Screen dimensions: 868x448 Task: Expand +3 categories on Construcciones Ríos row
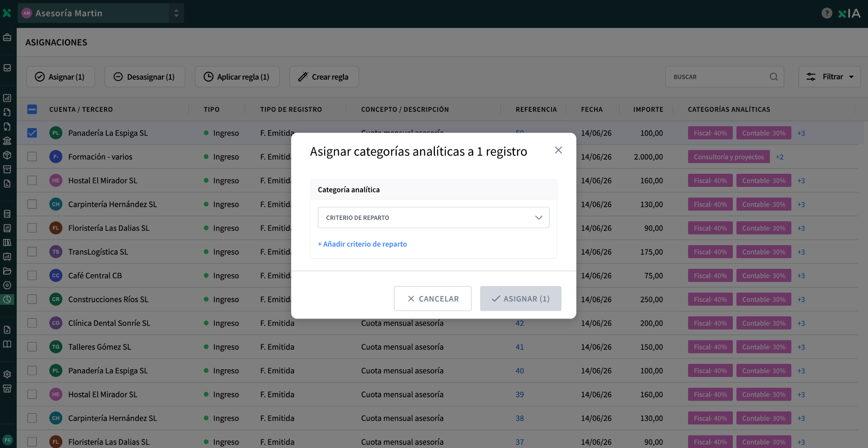pos(801,300)
